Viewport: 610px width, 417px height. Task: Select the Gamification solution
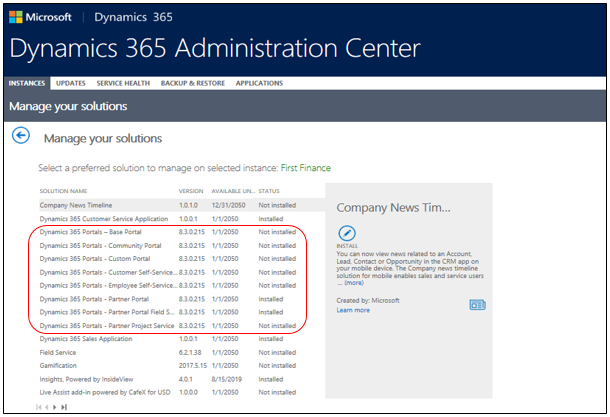[x=182, y=366]
